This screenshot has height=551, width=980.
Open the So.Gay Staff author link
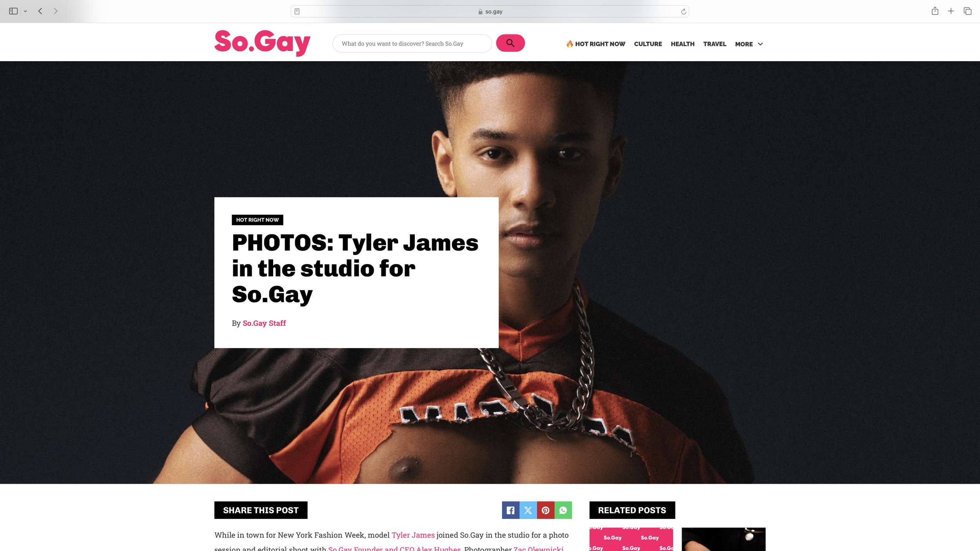[264, 323]
